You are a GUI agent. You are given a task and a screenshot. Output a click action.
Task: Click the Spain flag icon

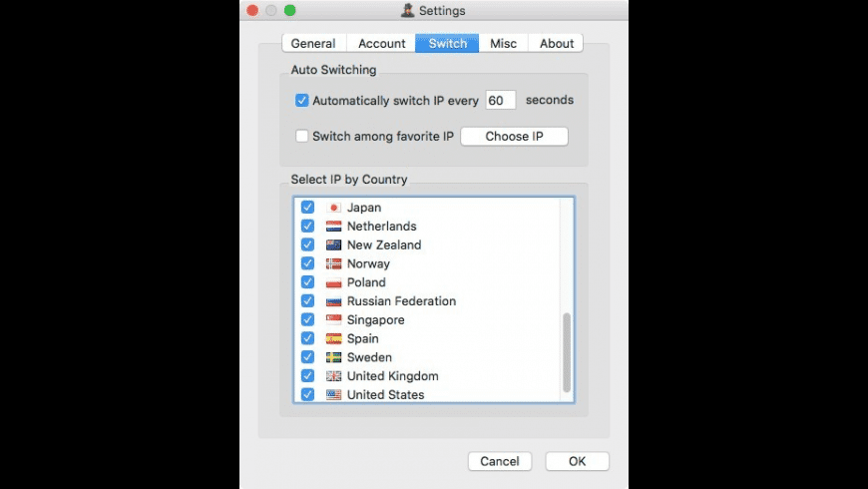click(333, 338)
